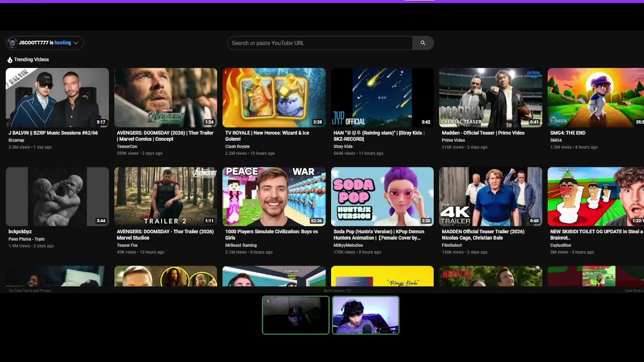Image resolution: width=644 pixels, height=362 pixels.
Task: Open J BALVIN BZRP Music Sessions thumbnail
Action: [x=57, y=98]
